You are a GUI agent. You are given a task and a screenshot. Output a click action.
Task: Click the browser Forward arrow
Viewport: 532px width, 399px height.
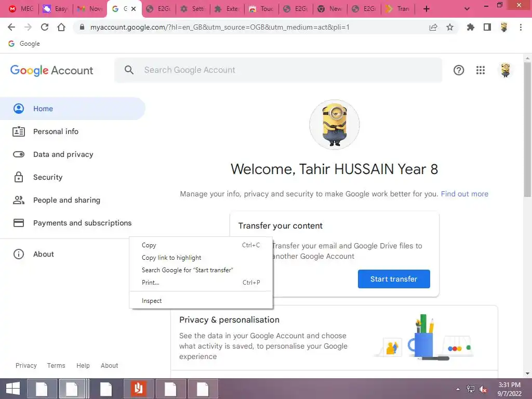click(28, 27)
